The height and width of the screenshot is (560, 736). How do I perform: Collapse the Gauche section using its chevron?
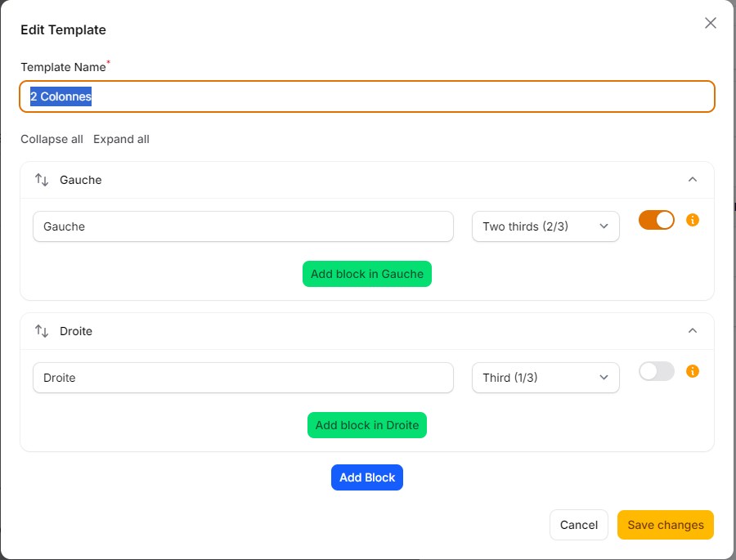point(693,180)
